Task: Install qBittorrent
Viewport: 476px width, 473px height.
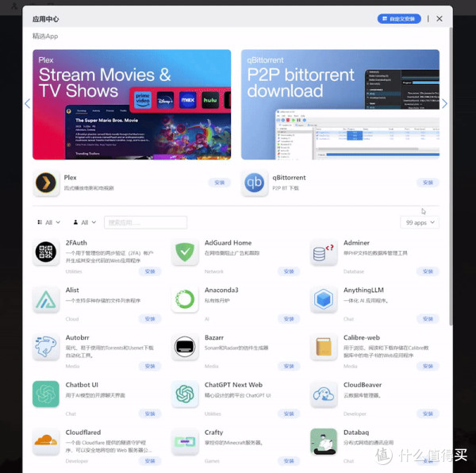Action: pos(428,183)
